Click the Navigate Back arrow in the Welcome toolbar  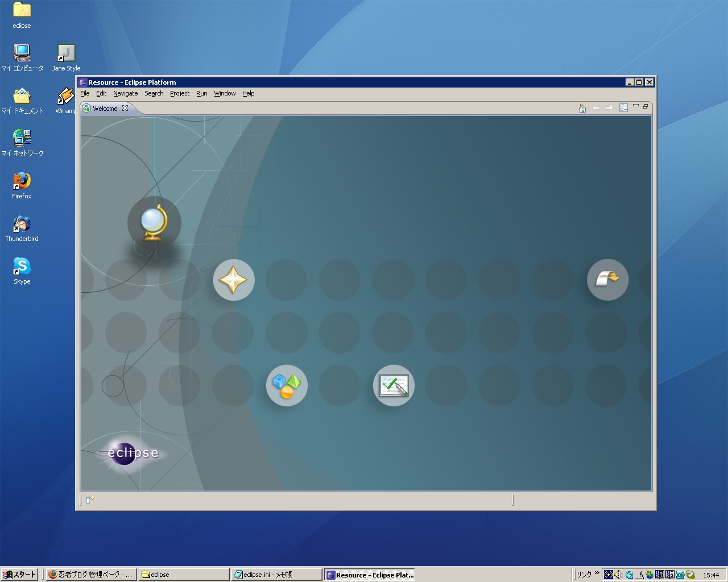click(x=596, y=108)
